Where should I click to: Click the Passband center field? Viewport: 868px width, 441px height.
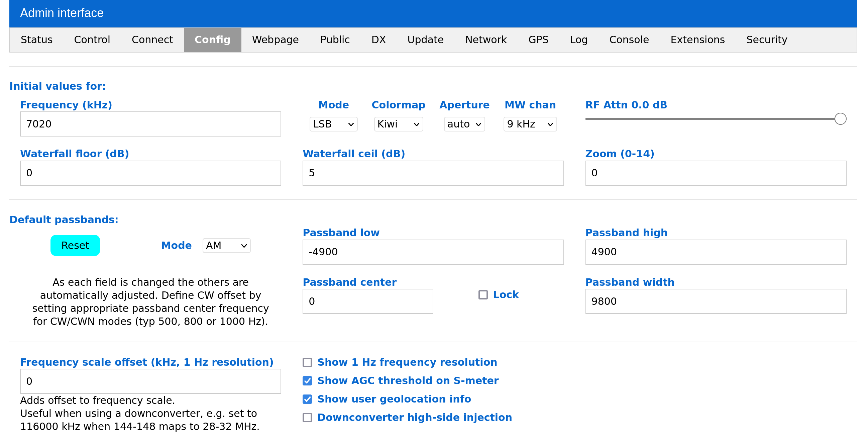(x=367, y=301)
